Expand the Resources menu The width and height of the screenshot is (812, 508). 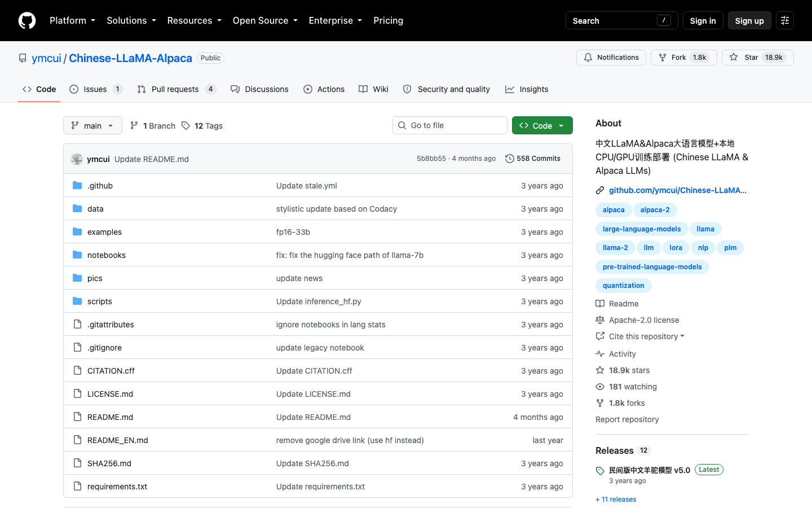pyautogui.click(x=195, y=20)
